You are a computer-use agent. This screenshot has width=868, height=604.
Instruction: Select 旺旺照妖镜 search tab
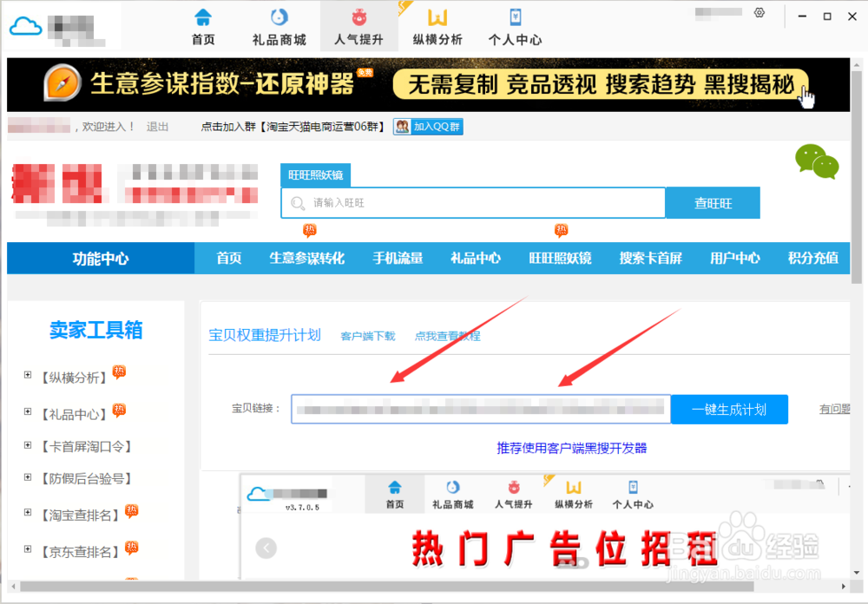coord(316,175)
